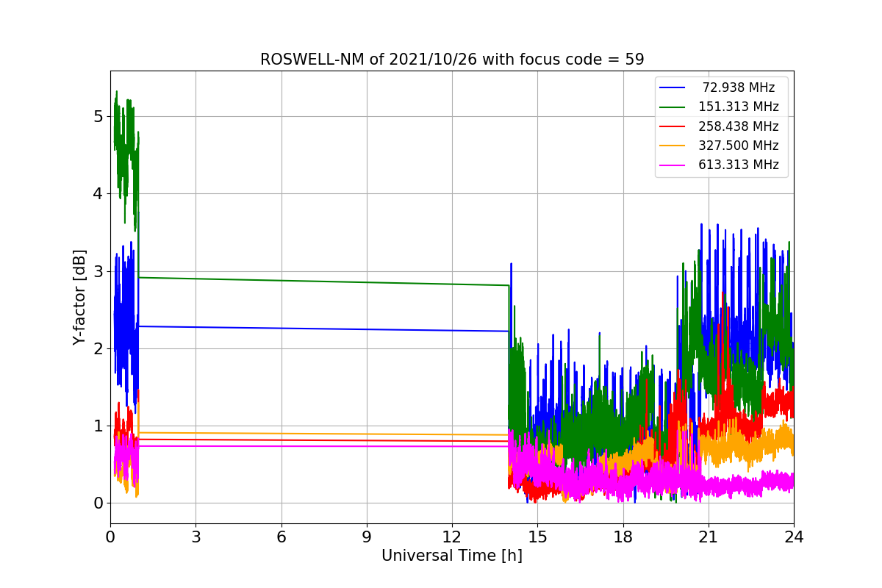Click the y-axis tick label 5
This screenshot has width=882, height=588.
tap(98, 116)
